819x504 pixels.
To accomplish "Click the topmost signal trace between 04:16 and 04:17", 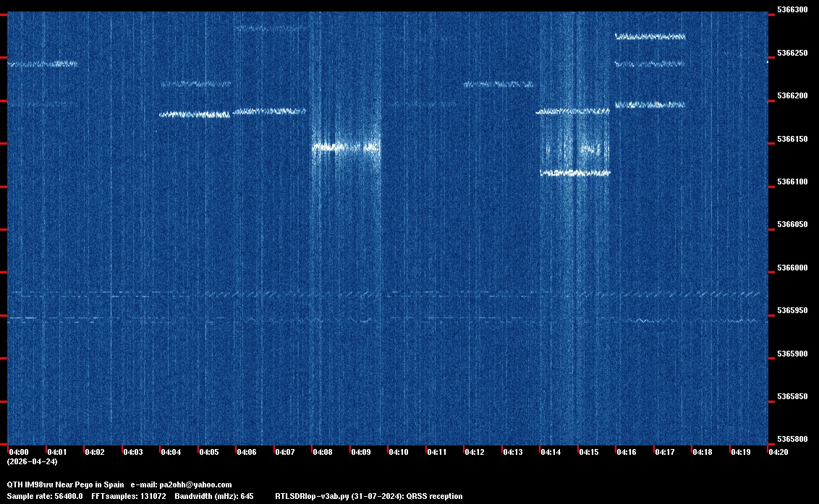I will click(650, 36).
